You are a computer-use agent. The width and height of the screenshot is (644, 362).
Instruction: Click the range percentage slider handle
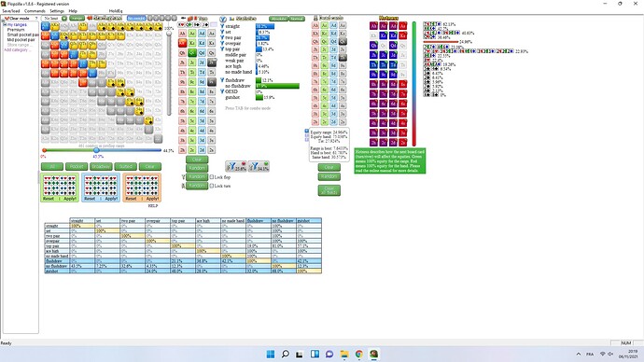tap(96, 150)
